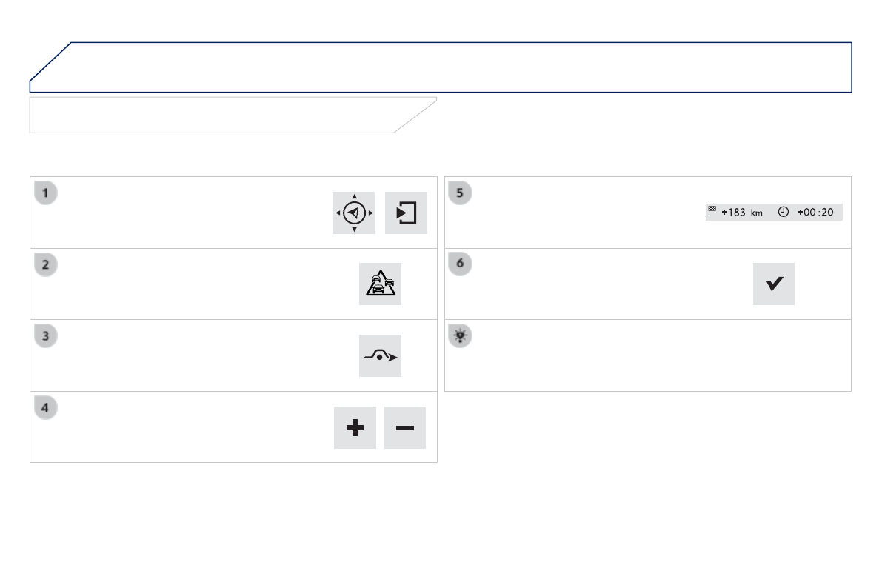Click the lightbulb tip icon

pyautogui.click(x=461, y=337)
